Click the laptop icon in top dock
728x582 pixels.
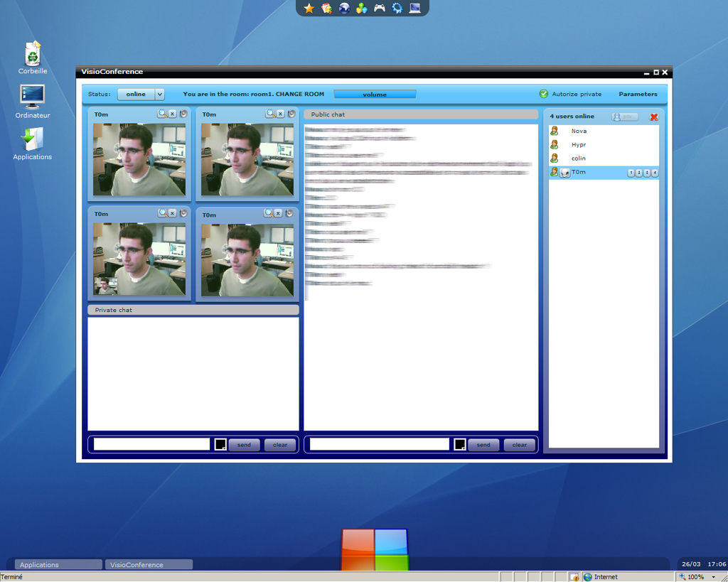pos(414,8)
